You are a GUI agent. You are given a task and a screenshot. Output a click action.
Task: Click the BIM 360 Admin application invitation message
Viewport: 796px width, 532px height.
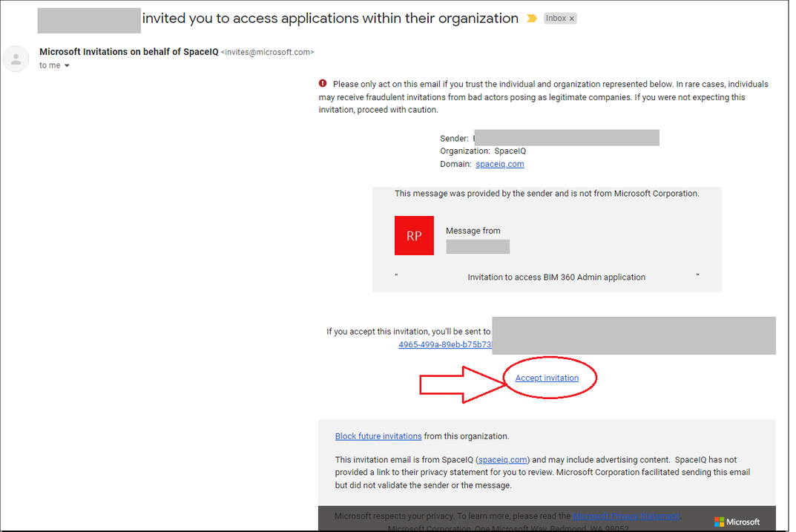pyautogui.click(x=556, y=278)
